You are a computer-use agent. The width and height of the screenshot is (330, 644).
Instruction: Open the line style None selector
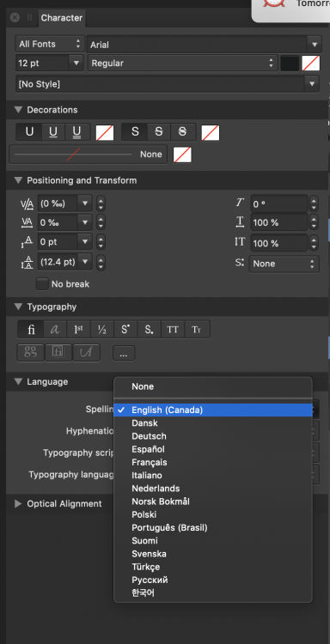(x=88, y=155)
